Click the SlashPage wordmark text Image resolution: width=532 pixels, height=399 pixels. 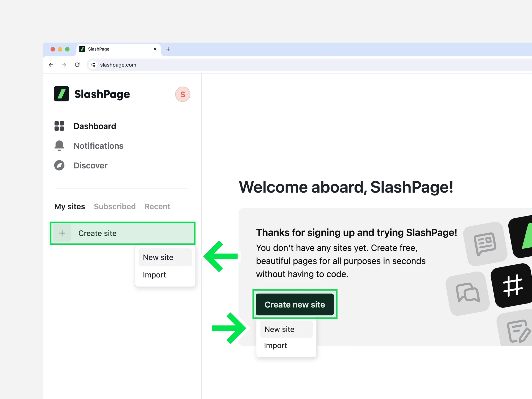click(x=102, y=94)
